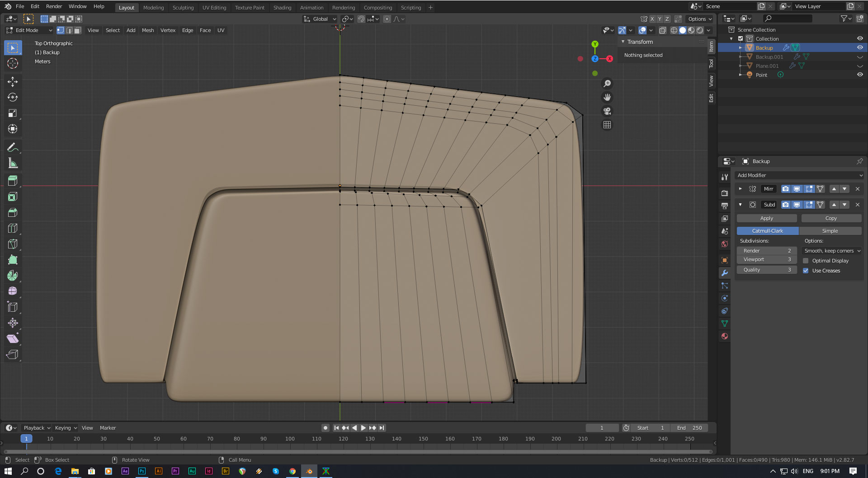Select the Shear tool

click(13, 339)
